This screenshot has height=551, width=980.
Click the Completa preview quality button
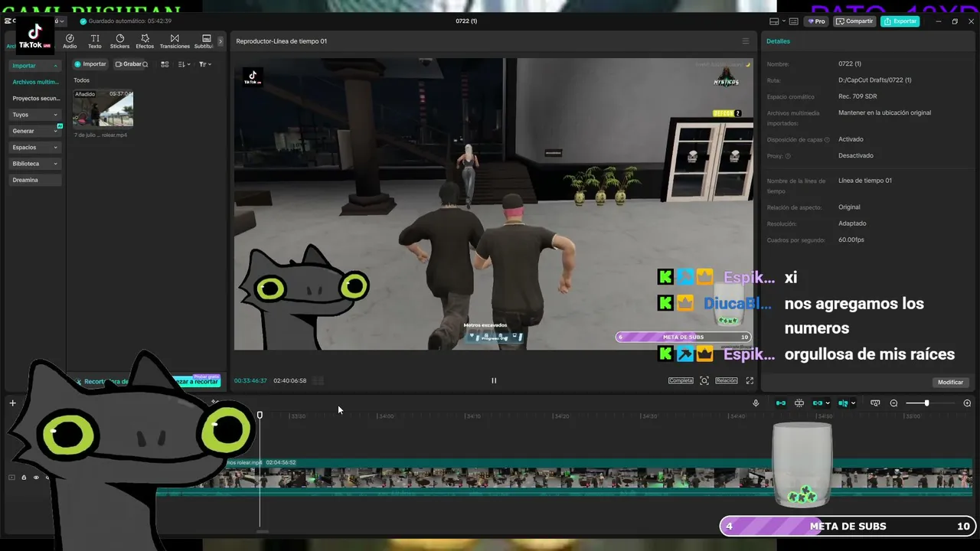pyautogui.click(x=681, y=380)
